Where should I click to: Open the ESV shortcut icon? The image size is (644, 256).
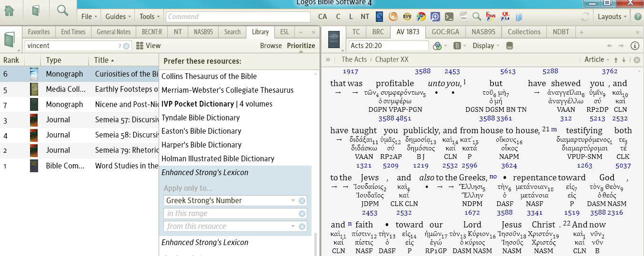[x=407, y=17]
